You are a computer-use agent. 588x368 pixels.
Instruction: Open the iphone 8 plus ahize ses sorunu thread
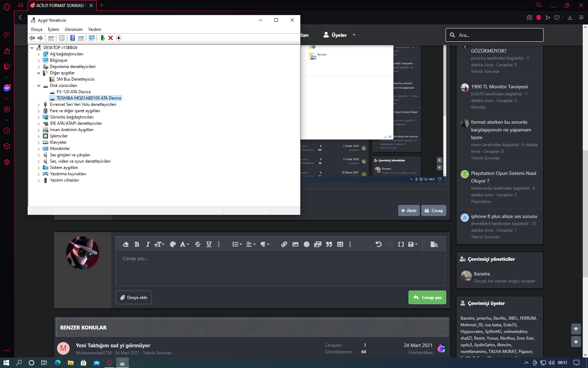click(504, 216)
